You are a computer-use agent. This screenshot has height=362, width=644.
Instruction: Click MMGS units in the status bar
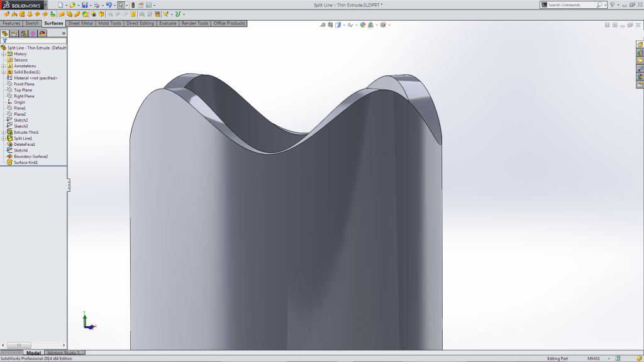click(594, 358)
